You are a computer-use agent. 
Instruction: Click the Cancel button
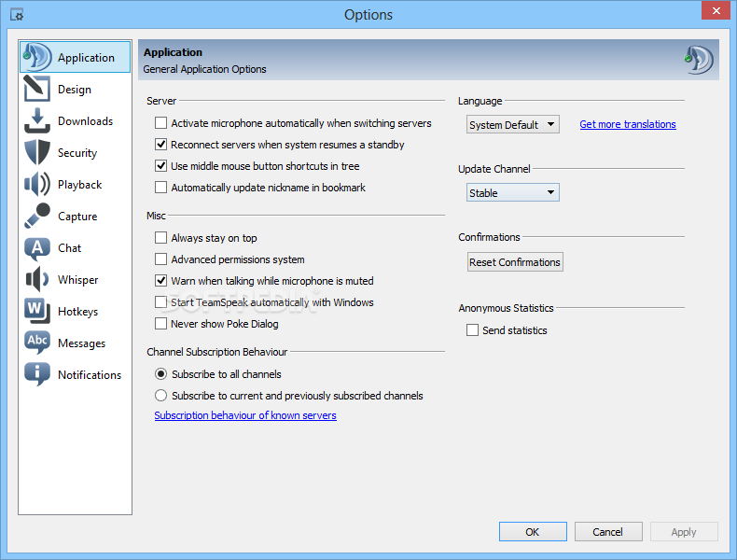point(607,532)
